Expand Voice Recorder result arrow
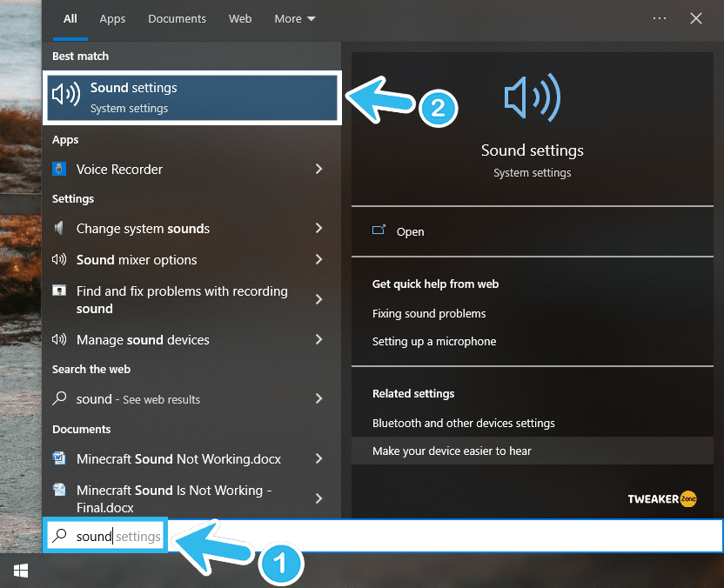This screenshot has height=588, width=724. (x=318, y=169)
